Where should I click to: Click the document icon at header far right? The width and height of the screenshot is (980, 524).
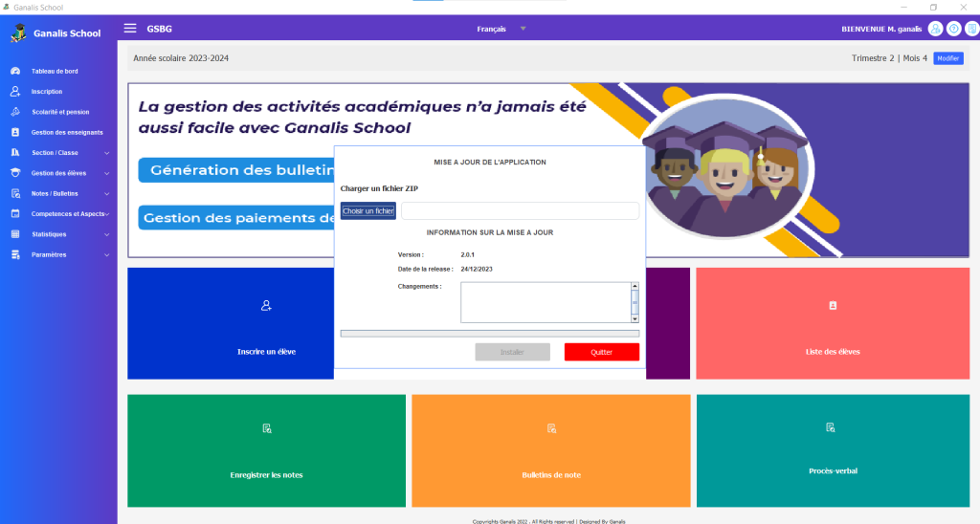click(x=972, y=29)
